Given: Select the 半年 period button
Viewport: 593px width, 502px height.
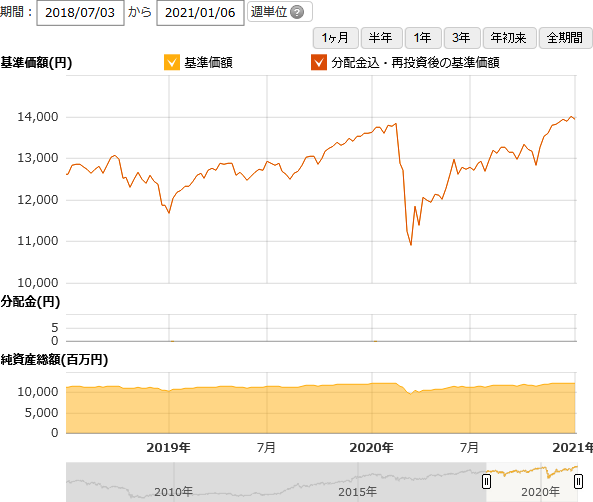Looking at the screenshot, I should pos(381,38).
